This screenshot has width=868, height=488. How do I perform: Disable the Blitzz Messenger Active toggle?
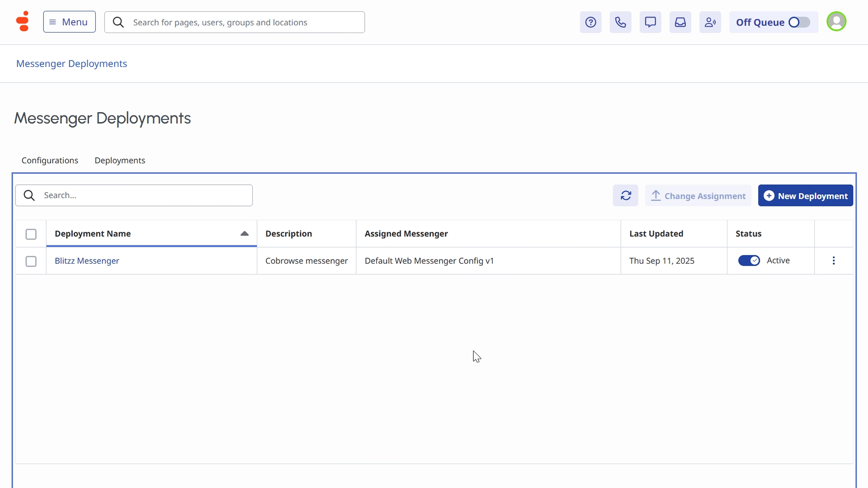coord(749,261)
